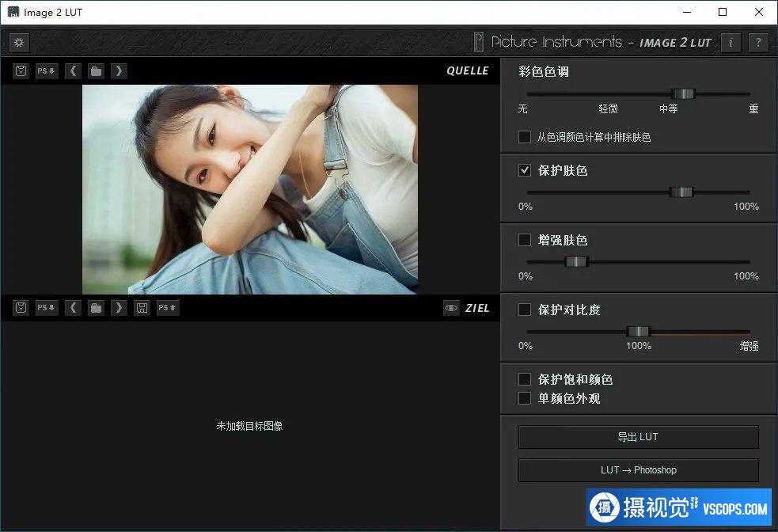Enable the 增强肤色 checkbox
The image size is (778, 532).
(525, 240)
